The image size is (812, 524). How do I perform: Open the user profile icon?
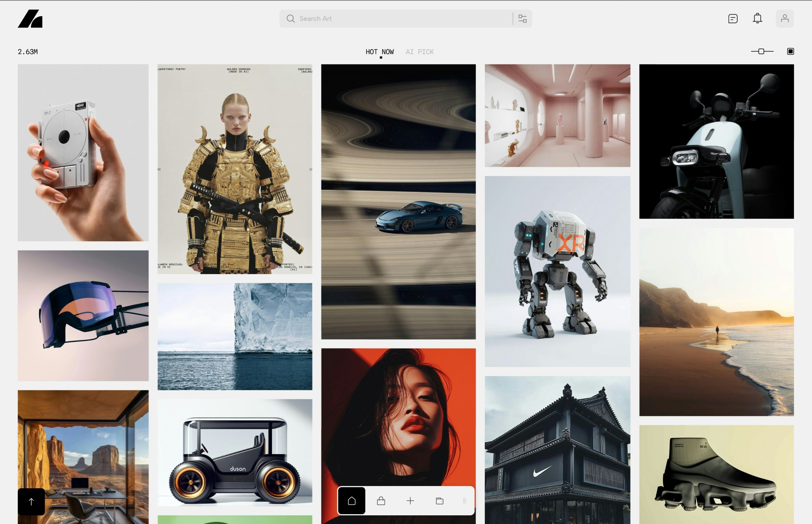785,19
